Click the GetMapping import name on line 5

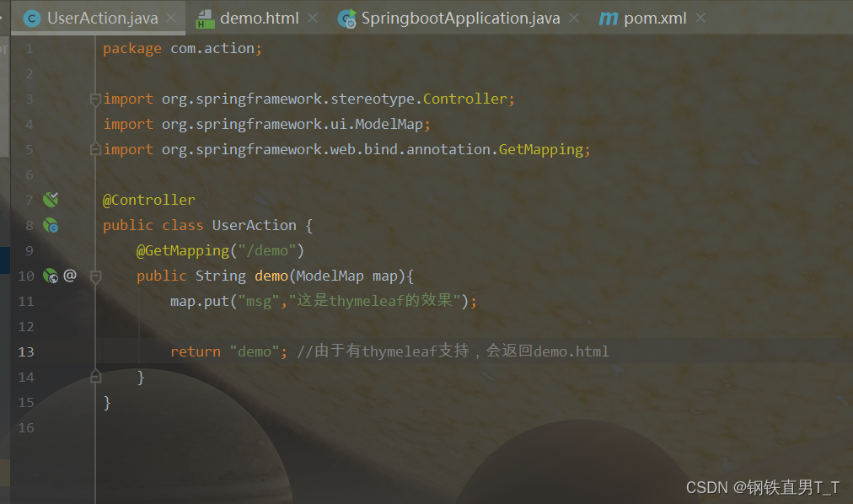(x=541, y=149)
